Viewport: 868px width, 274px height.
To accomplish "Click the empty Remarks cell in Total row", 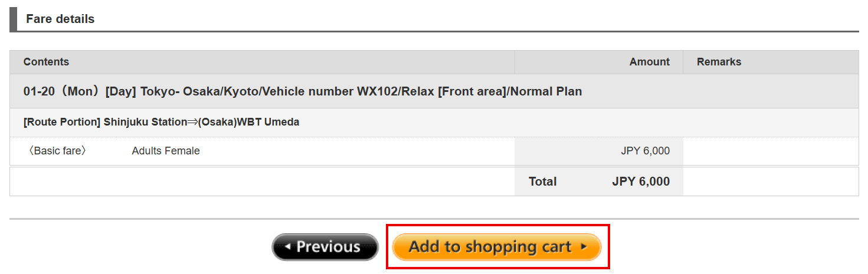I will pos(770,181).
